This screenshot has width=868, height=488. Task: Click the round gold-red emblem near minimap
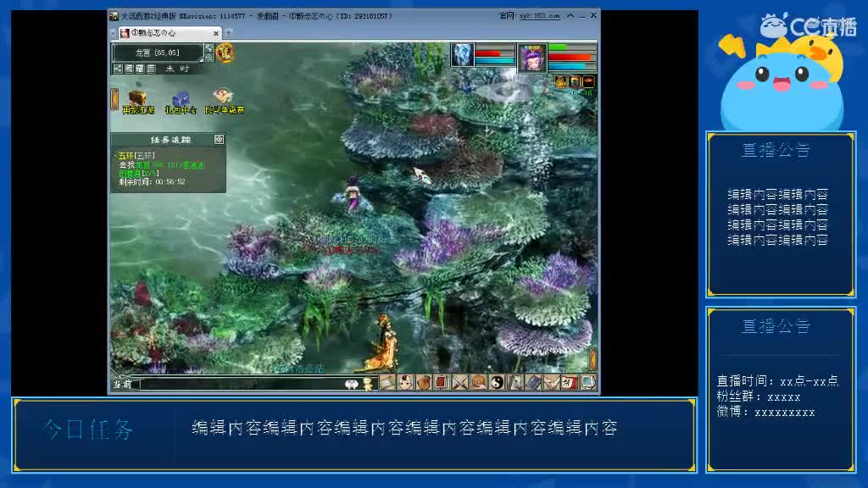(225, 53)
